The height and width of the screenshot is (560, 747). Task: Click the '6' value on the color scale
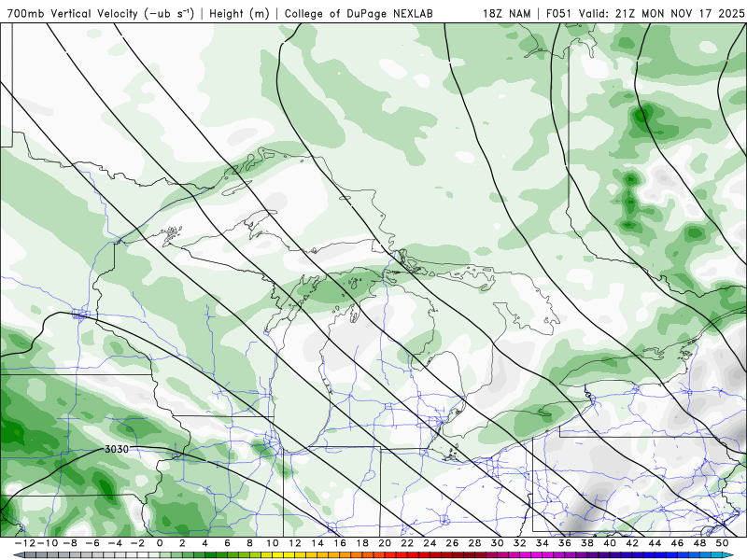[x=227, y=543]
